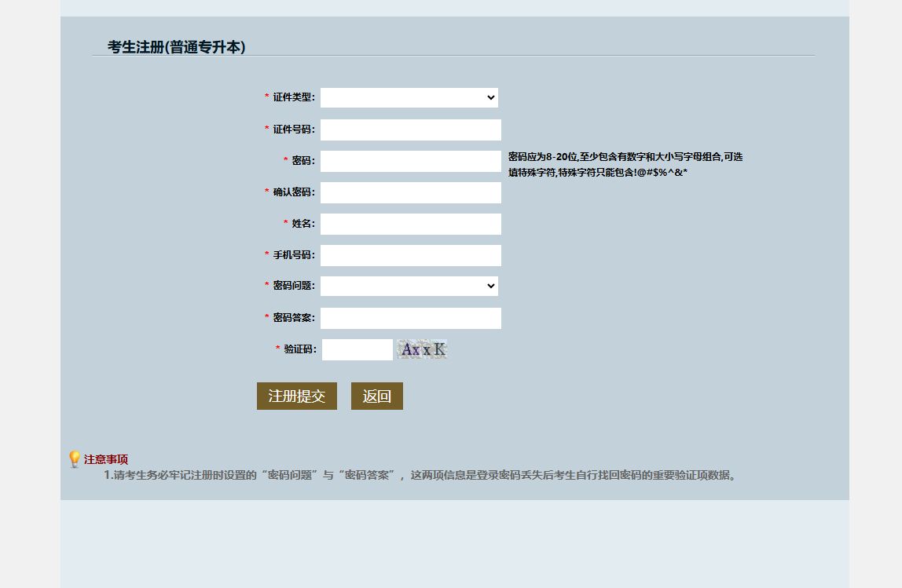This screenshot has width=902, height=588.
Task: Click the 证件号码 input field
Action: pos(410,130)
